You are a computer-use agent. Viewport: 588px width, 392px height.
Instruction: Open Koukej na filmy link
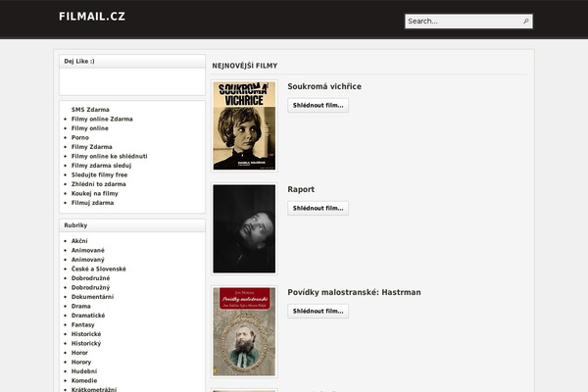click(x=94, y=194)
